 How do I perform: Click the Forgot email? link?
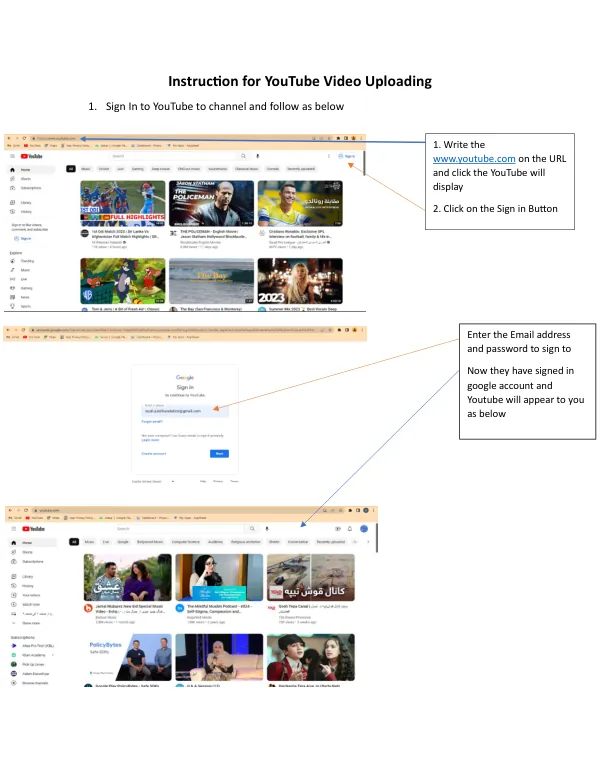click(152, 422)
